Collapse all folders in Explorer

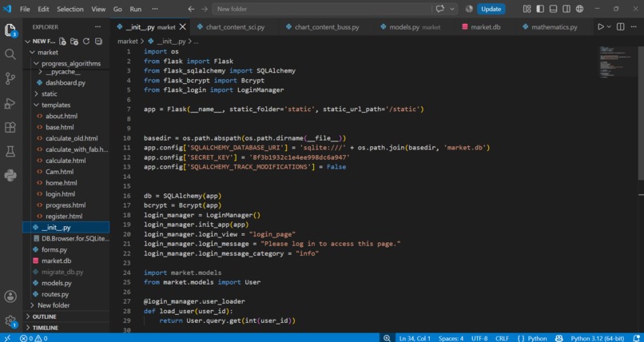click(x=98, y=41)
